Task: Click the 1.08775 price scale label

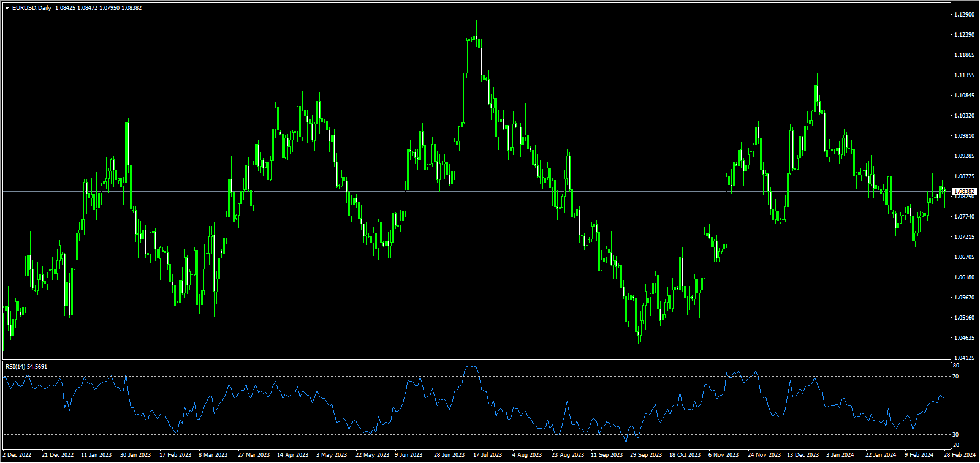Action: pos(964,176)
